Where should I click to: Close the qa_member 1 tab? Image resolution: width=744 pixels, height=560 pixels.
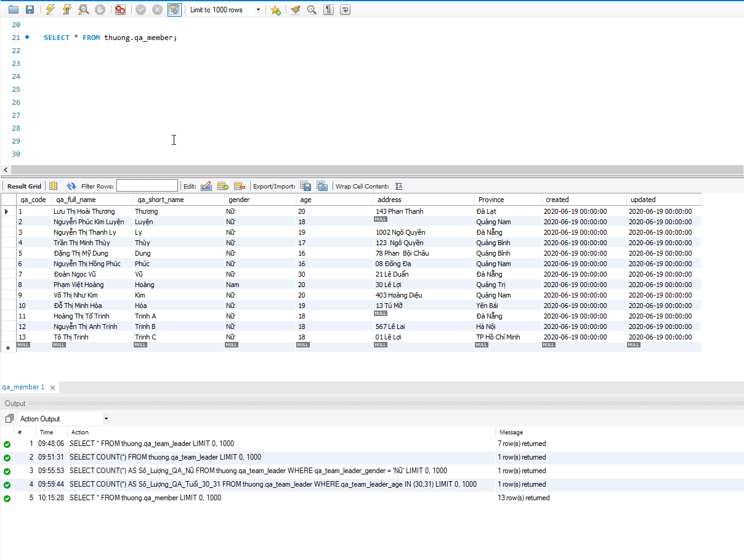[x=53, y=388]
